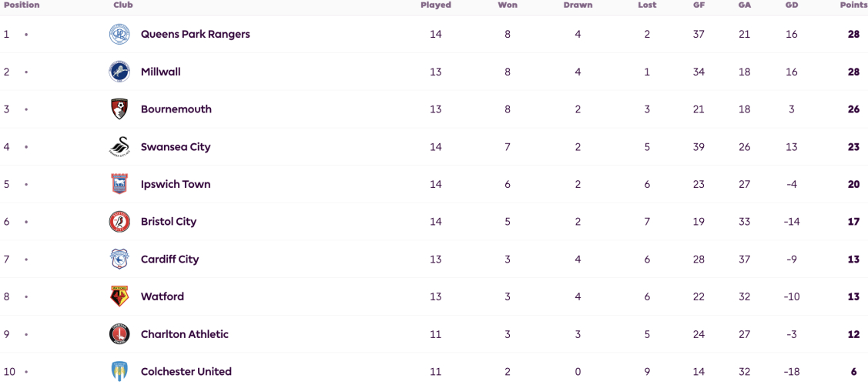The width and height of the screenshot is (868, 385).
Task: Click the Watford club crest
Action: [x=119, y=296]
